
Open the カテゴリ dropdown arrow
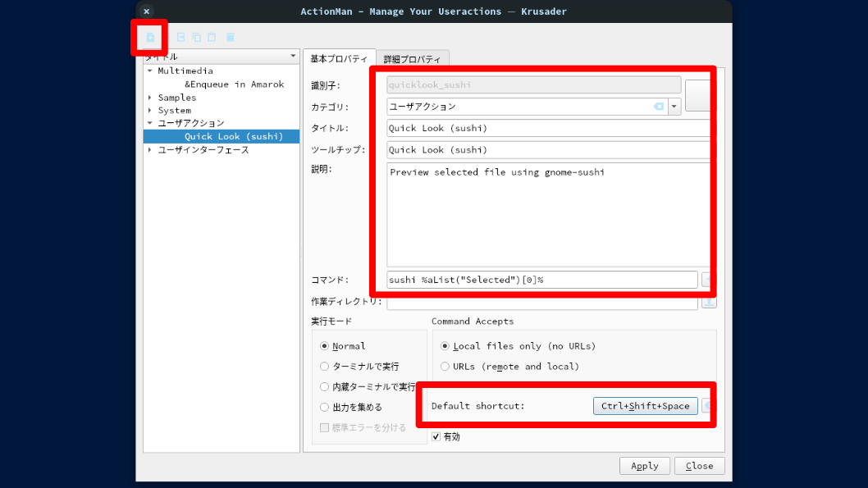click(x=674, y=107)
